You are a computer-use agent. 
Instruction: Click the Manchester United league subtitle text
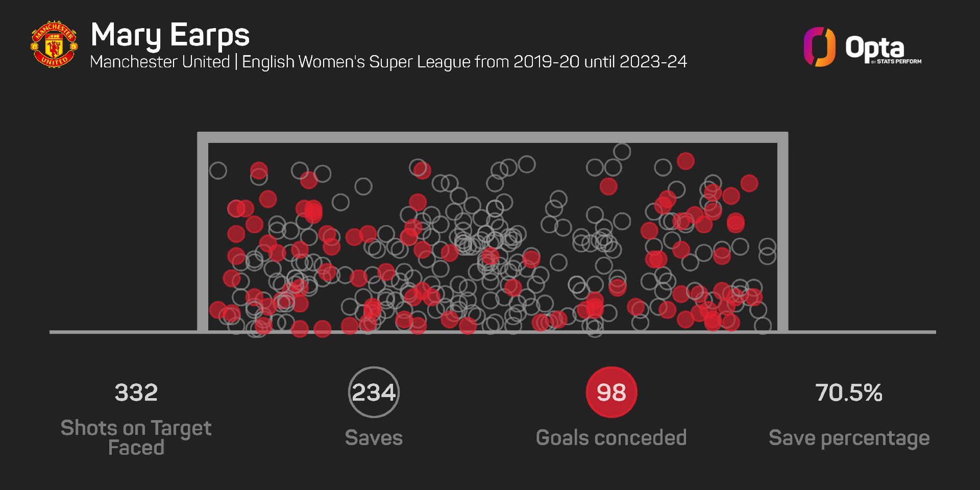tap(388, 62)
